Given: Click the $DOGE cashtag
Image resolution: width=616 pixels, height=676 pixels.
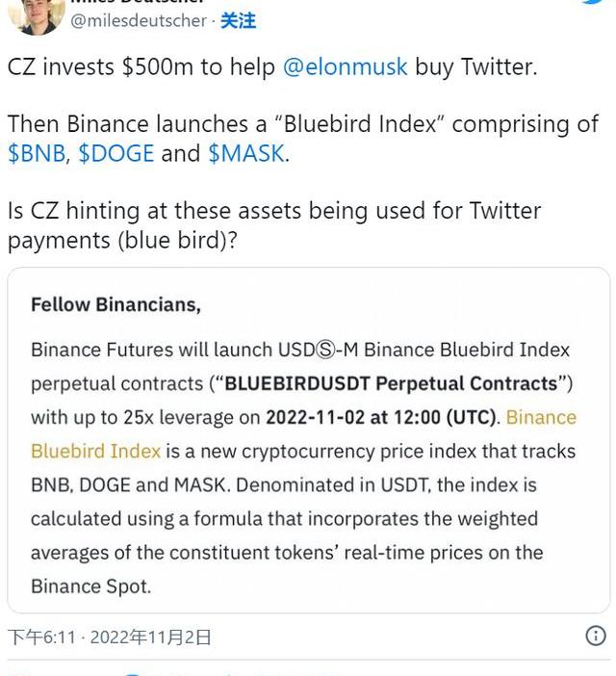Looking at the screenshot, I should (x=115, y=154).
